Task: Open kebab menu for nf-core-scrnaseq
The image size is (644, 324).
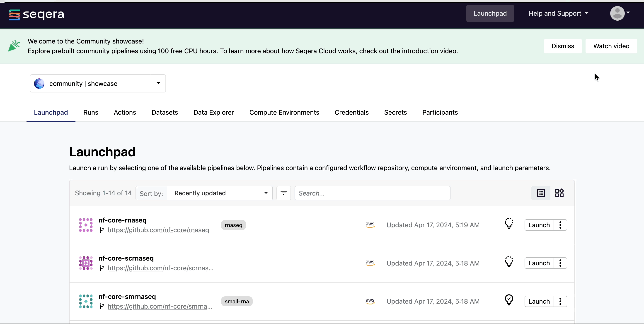Action: click(x=560, y=263)
